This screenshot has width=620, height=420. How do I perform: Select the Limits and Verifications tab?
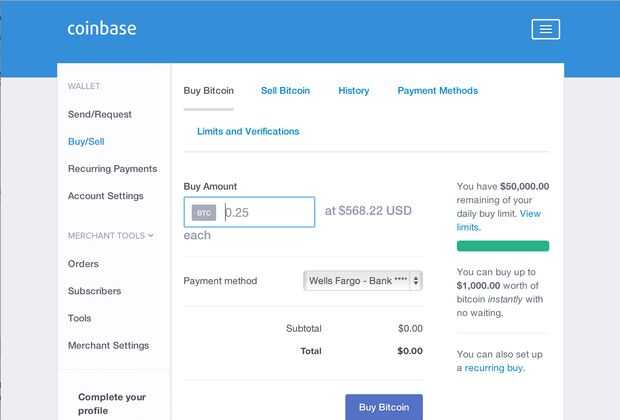pos(248,131)
